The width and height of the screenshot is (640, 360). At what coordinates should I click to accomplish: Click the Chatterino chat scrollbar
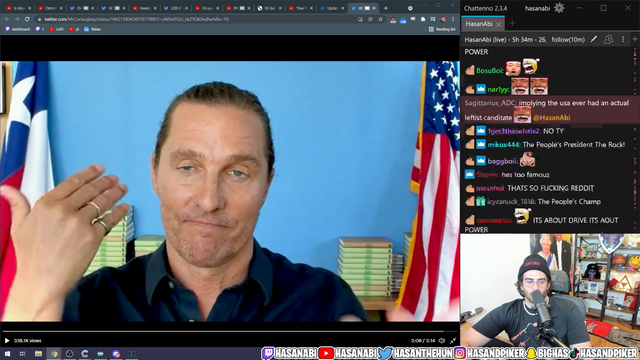click(635, 139)
